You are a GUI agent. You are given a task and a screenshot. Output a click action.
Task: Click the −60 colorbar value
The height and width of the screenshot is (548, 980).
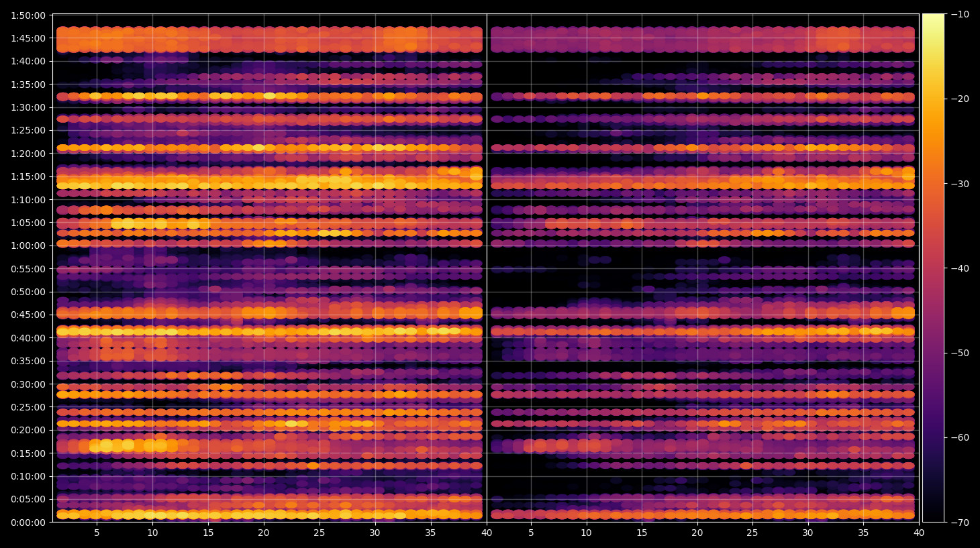point(960,437)
